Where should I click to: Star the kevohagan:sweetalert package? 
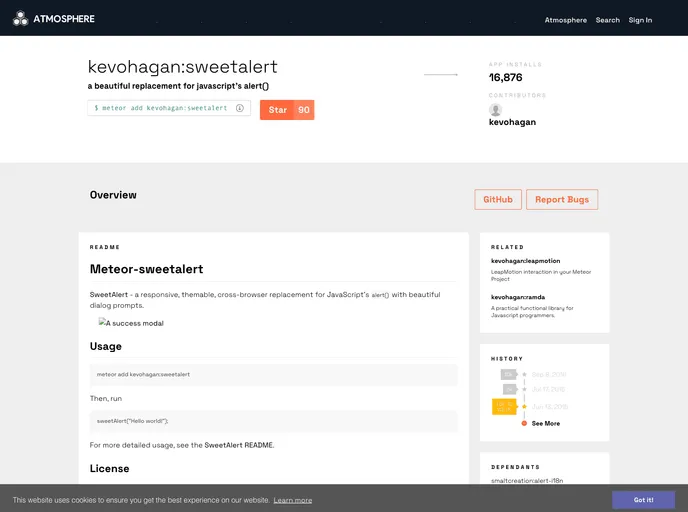point(277,110)
